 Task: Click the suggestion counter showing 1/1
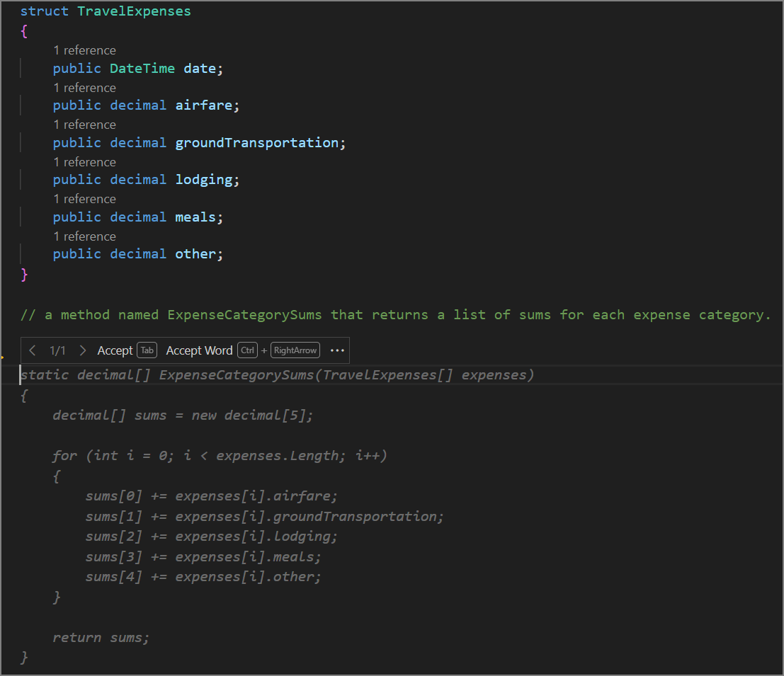pyautogui.click(x=57, y=350)
